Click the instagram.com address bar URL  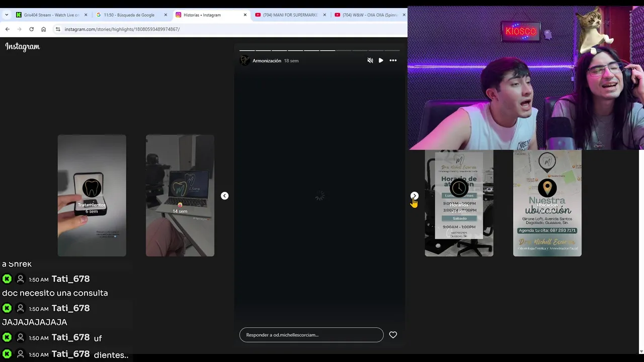122,29
